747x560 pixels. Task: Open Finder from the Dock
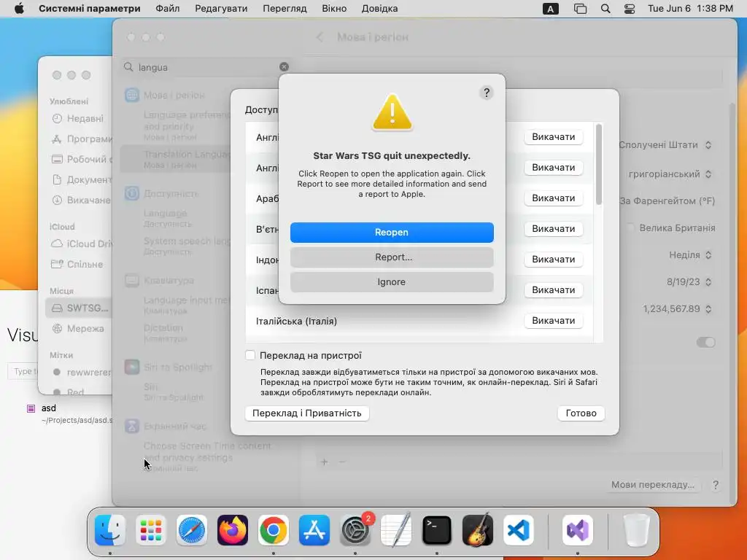[110, 530]
